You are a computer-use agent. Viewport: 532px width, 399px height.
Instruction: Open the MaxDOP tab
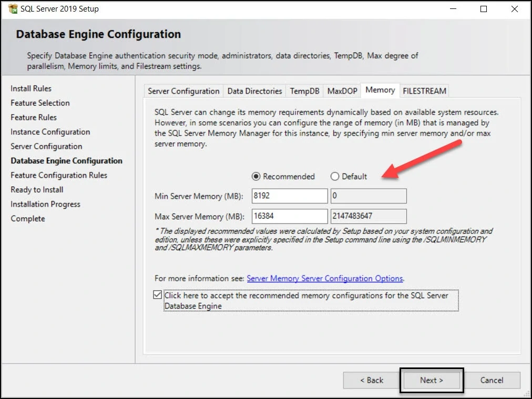[x=342, y=91]
